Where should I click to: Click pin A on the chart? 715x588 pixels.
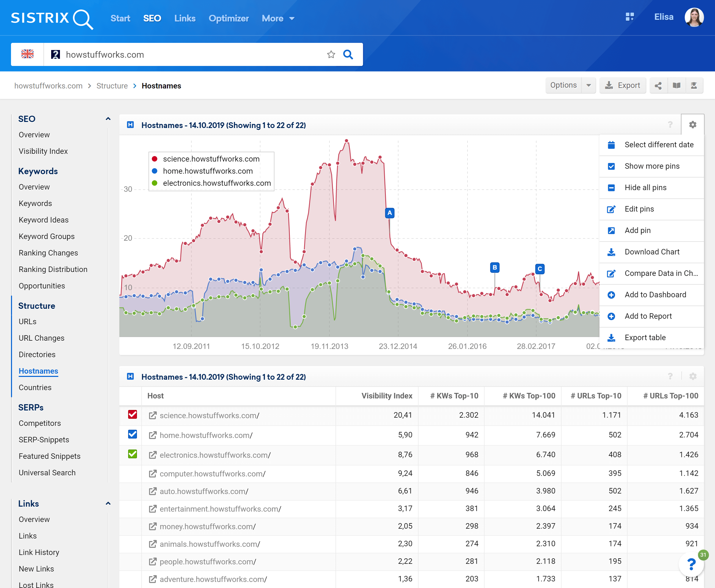click(390, 213)
